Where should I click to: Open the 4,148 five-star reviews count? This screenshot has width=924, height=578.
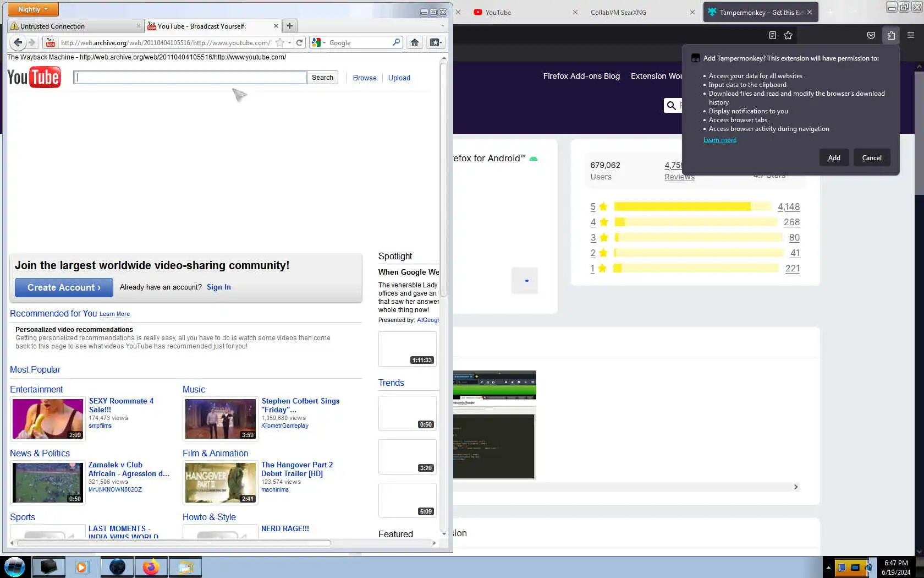(789, 207)
